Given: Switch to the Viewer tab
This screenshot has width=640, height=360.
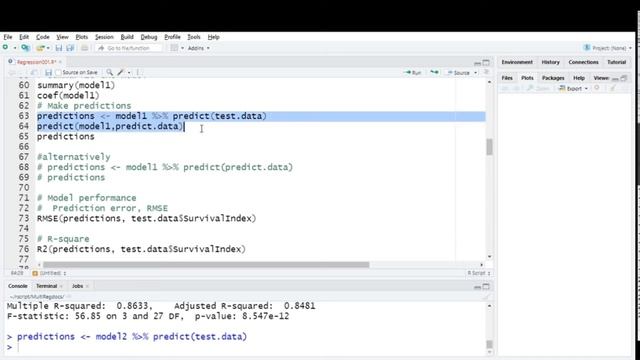Looking at the screenshot, I should (601, 78).
